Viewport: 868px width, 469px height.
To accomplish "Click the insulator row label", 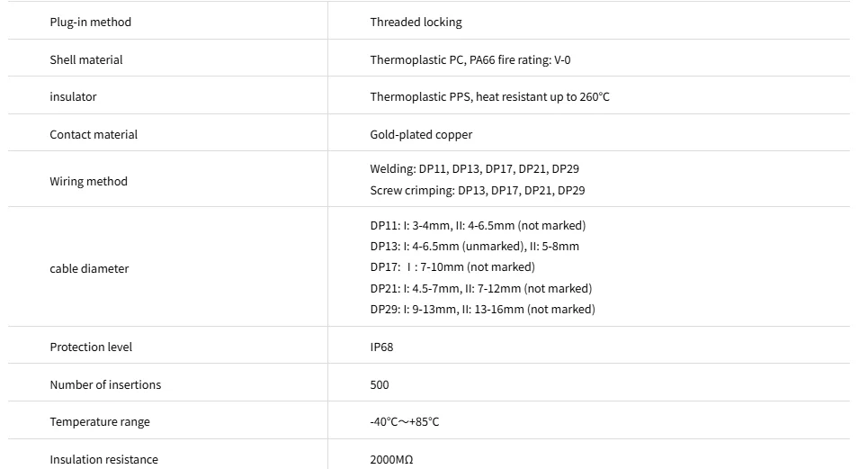I will coord(73,97).
